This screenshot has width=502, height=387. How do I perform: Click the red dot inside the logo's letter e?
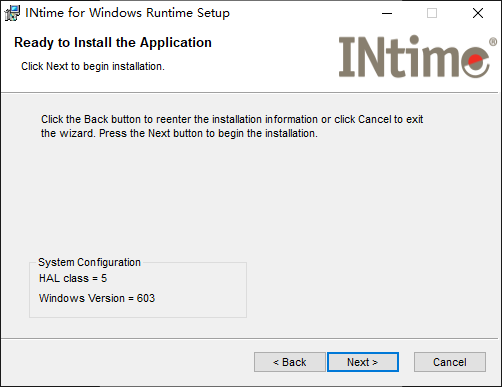pos(475,60)
